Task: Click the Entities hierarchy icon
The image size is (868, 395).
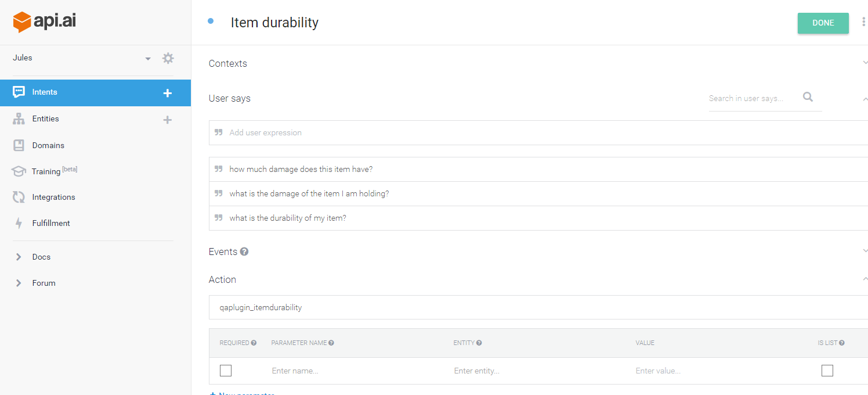Action: [x=19, y=119]
